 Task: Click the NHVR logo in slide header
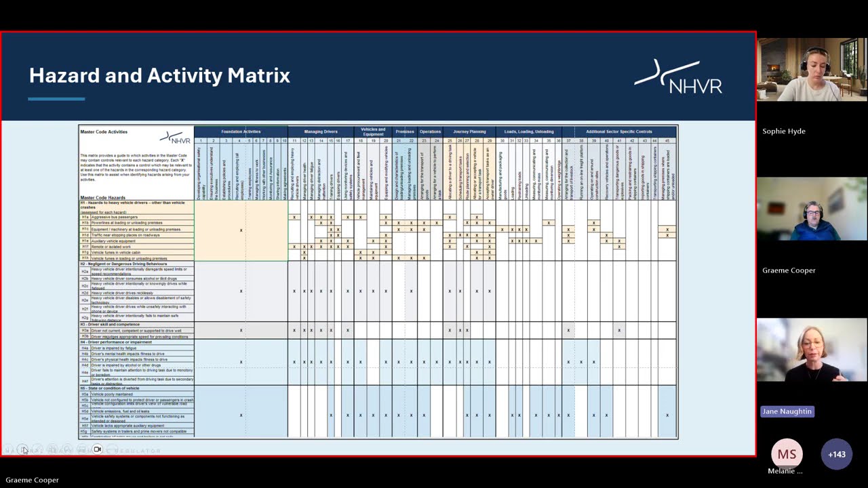(x=678, y=77)
